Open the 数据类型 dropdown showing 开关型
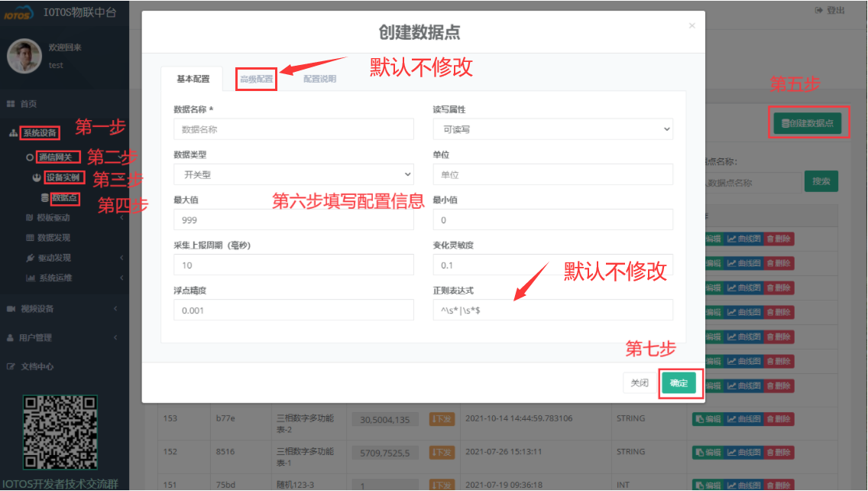Image resolution: width=868 pixels, height=491 pixels. pos(293,174)
